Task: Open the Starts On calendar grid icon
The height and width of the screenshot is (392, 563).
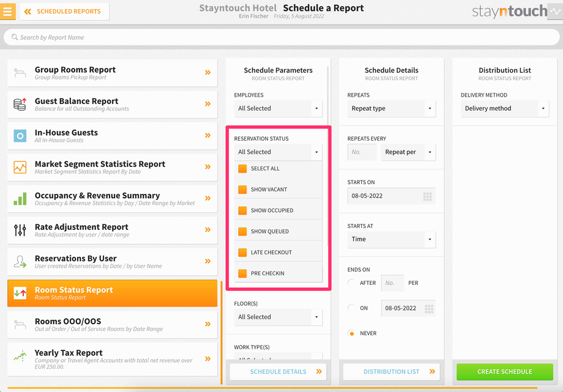Action: [427, 196]
